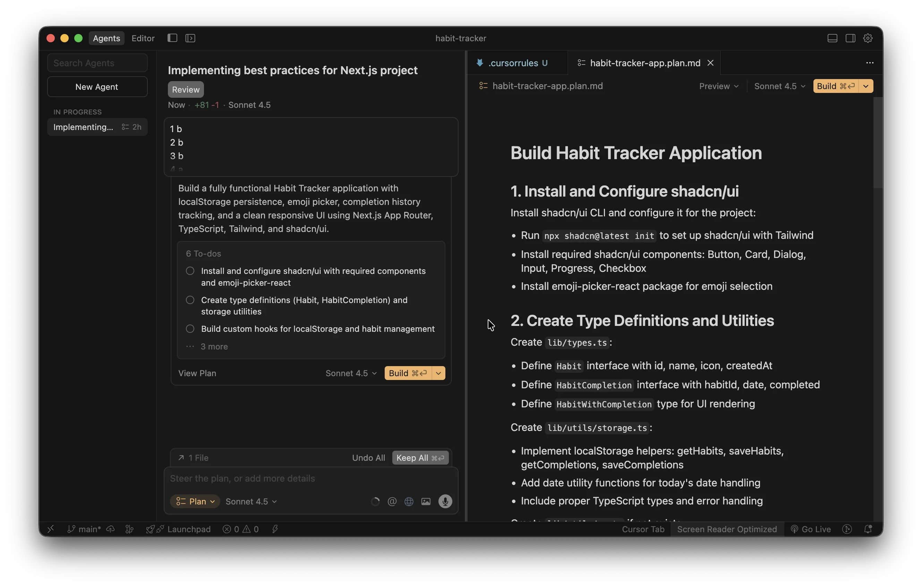This screenshot has height=588, width=922.
Task: Switch to the Editor tab
Action: (143, 38)
